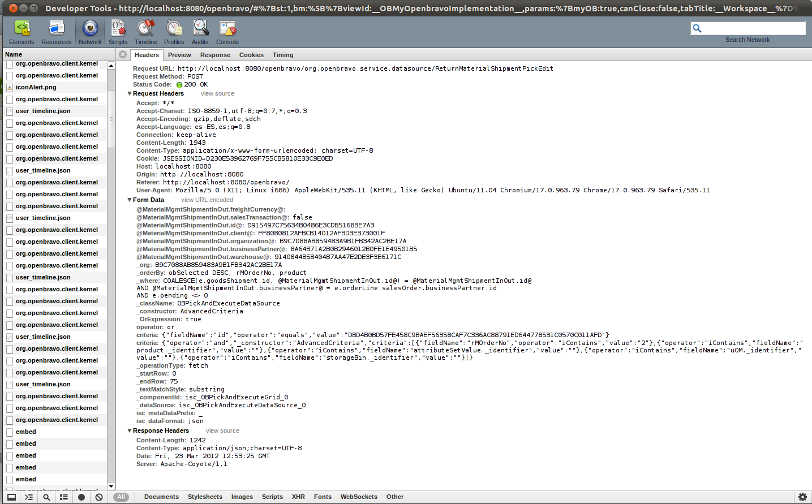
Task: Open the Scripts panel
Action: [118, 32]
